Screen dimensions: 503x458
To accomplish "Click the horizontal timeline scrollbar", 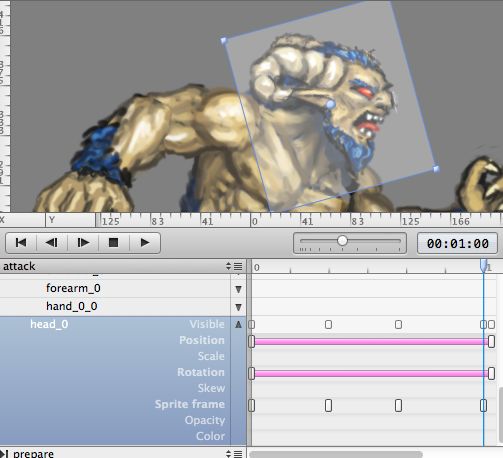I will 336,454.
